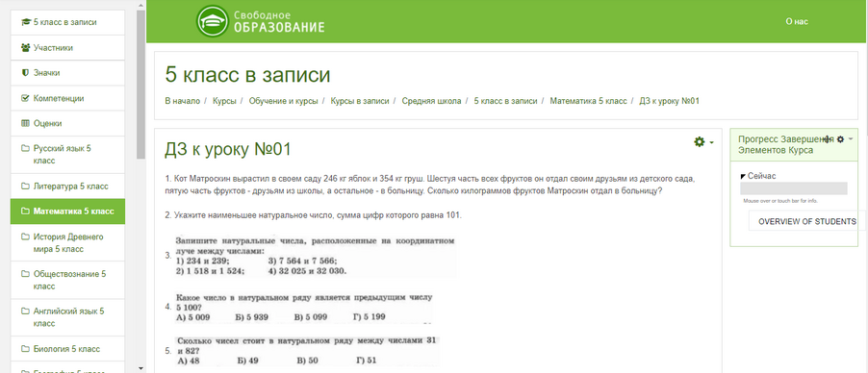Go to В начало breadcrumb
868x373 pixels.
[x=182, y=101]
